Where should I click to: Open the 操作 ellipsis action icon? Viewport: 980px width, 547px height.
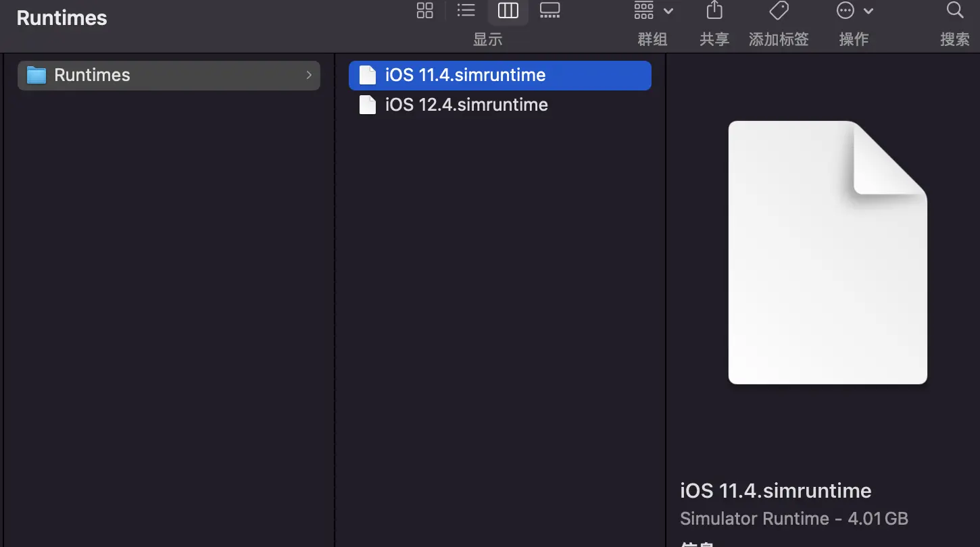point(846,11)
